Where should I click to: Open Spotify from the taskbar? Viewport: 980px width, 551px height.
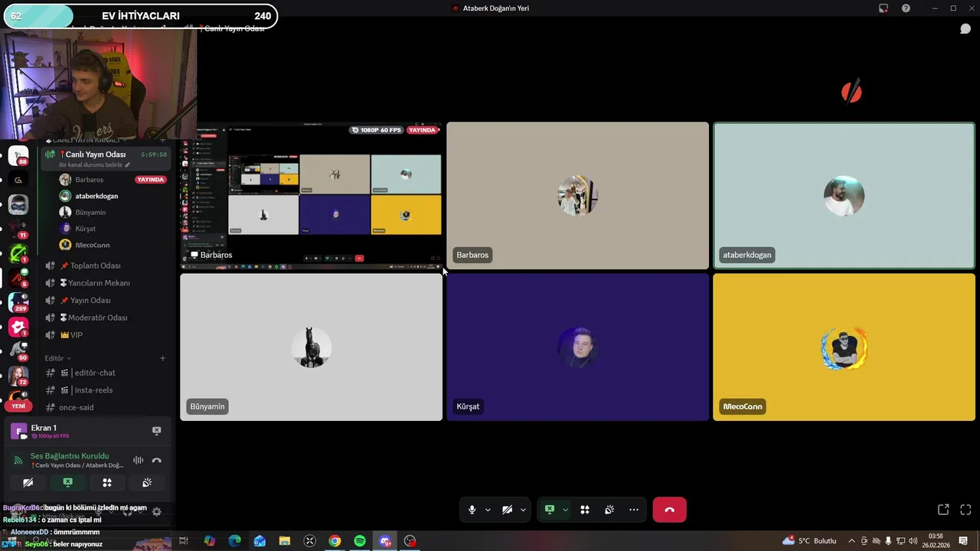[x=360, y=541]
